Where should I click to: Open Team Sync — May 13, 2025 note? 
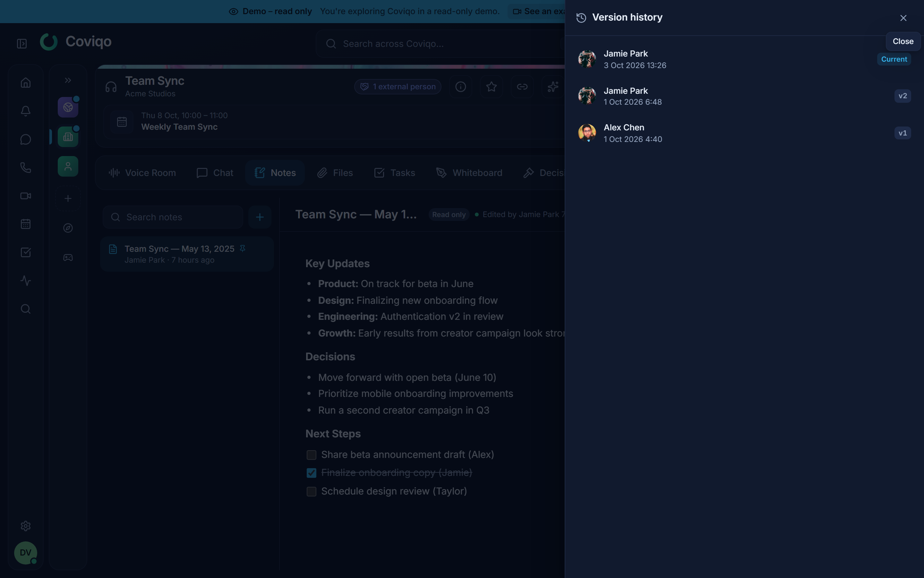(x=187, y=254)
